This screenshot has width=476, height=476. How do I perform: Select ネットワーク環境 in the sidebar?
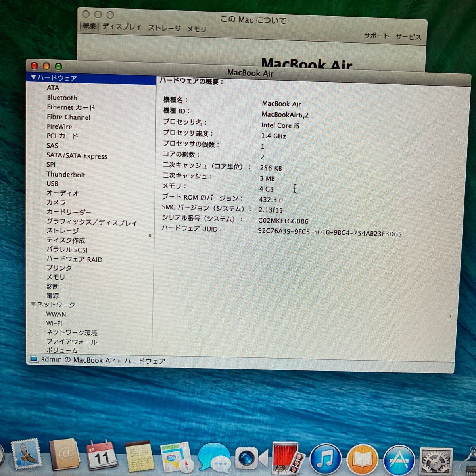tap(71, 332)
